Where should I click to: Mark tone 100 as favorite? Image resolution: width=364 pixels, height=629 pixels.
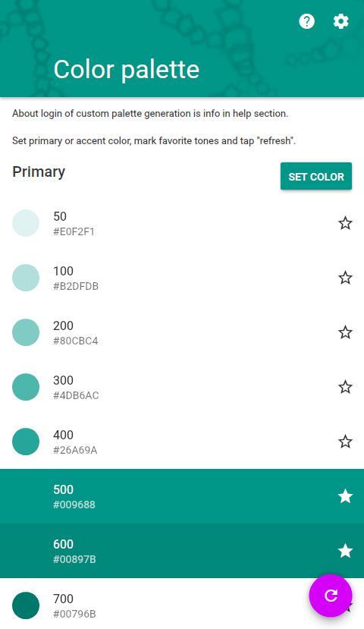(345, 278)
